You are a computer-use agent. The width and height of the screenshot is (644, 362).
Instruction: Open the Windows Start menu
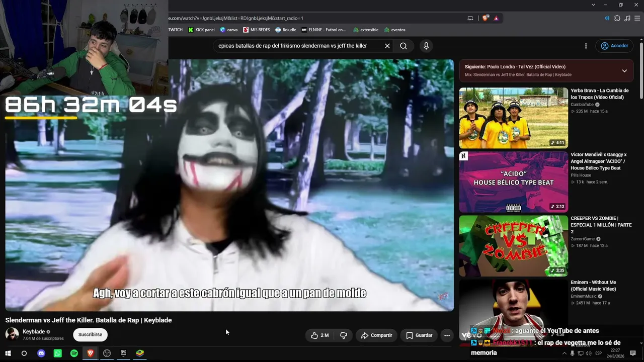(8, 353)
